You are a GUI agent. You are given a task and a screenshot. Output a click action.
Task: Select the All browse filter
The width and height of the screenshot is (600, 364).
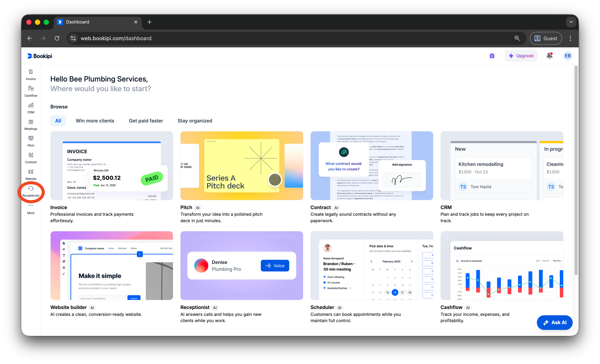[58, 121]
